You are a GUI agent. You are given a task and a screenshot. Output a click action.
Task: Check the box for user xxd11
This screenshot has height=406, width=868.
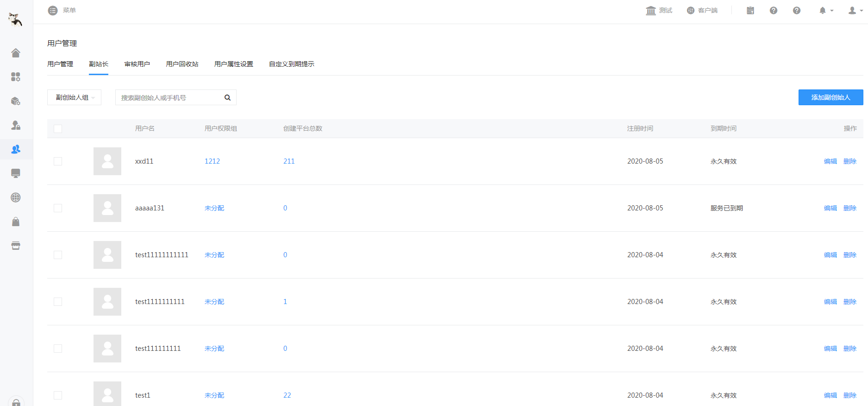[x=58, y=161]
